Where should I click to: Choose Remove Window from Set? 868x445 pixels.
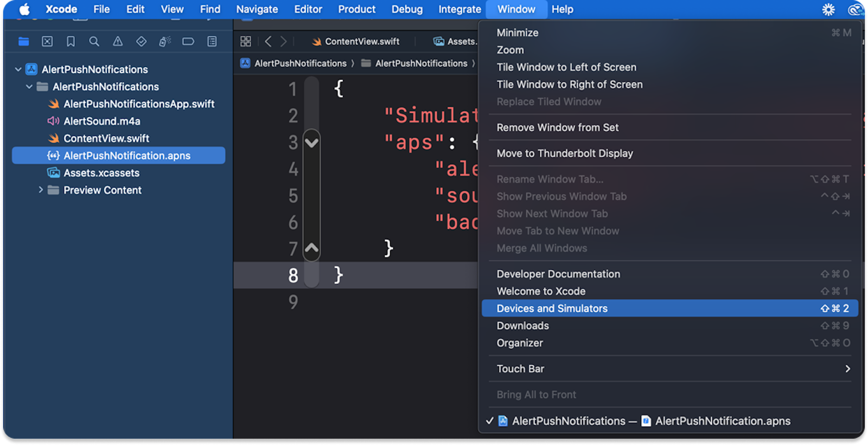pos(670,127)
